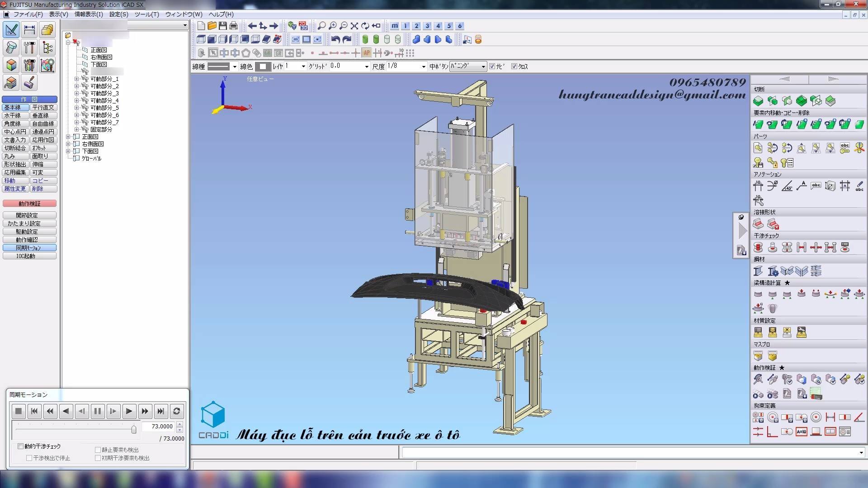Open the 設定(S) menu
Viewport: 868px width, 488px height.
(x=119, y=14)
